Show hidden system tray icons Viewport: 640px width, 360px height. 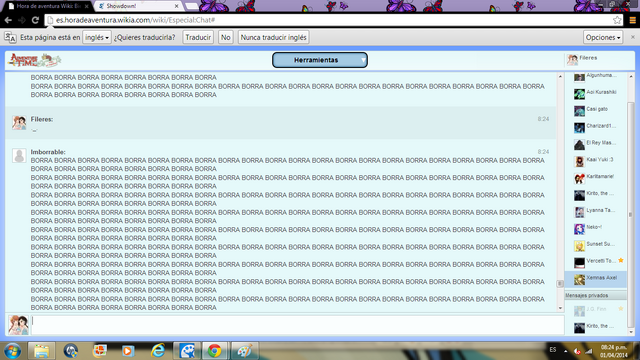click(x=566, y=351)
